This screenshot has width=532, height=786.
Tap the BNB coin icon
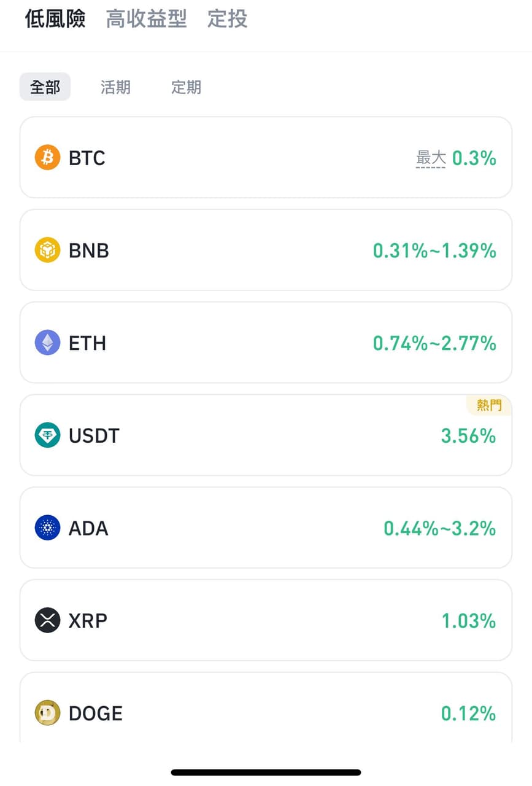[47, 251]
